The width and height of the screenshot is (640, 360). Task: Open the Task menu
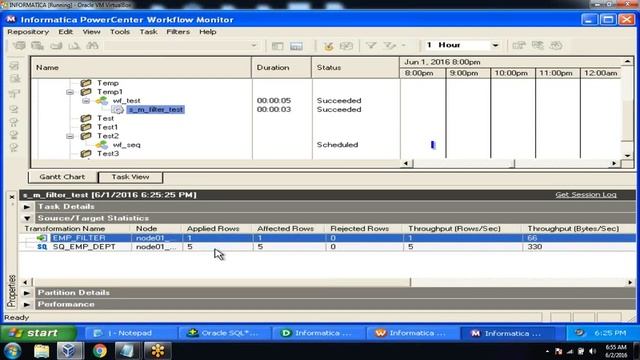click(148, 32)
